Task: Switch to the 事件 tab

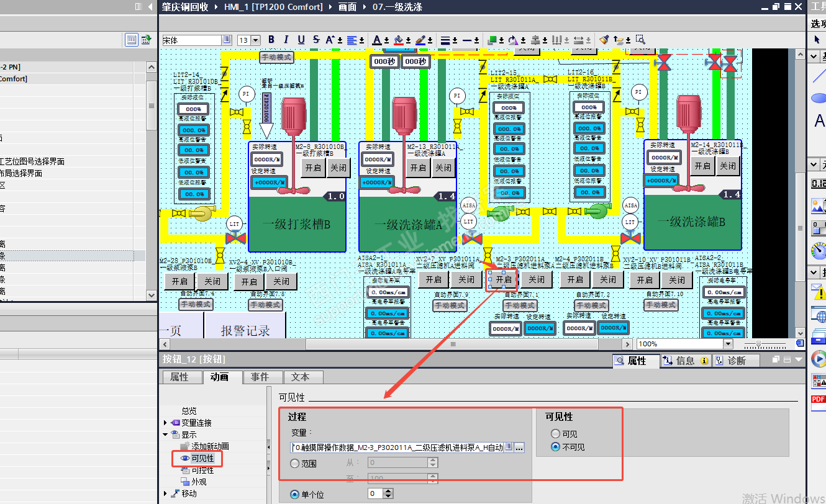Action: tap(260, 377)
